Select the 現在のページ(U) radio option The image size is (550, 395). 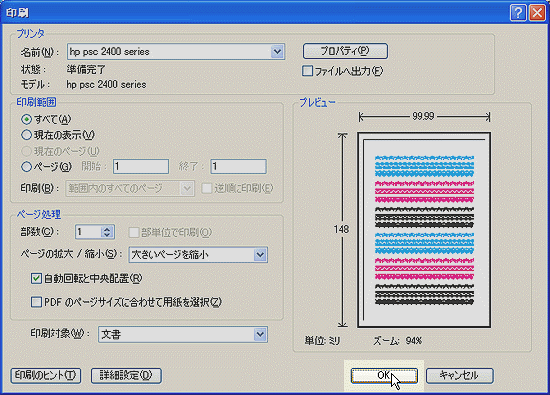pos(26,151)
